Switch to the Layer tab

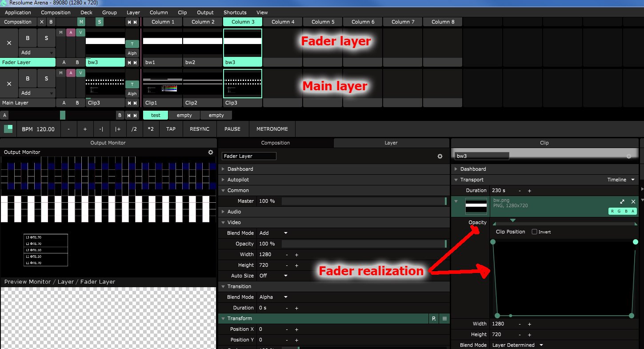click(391, 143)
